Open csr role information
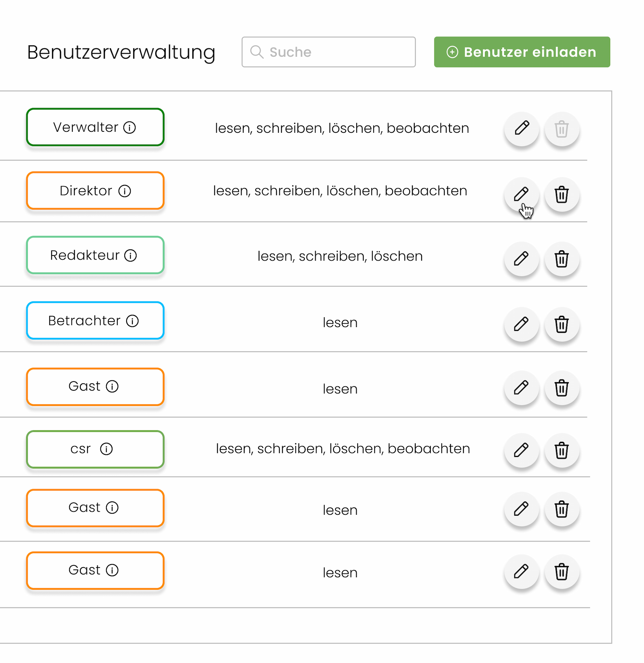Image resolution: width=644 pixels, height=663 pixels. click(107, 450)
